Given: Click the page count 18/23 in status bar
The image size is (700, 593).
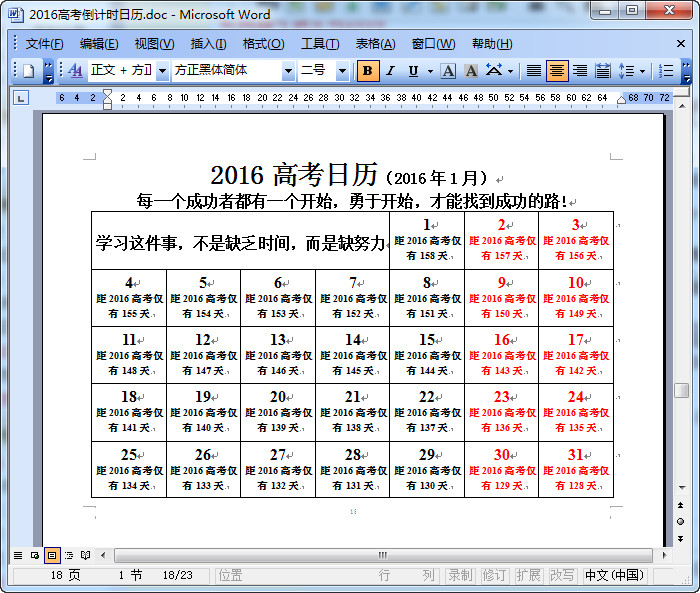Looking at the screenshot, I should pyautogui.click(x=178, y=575).
